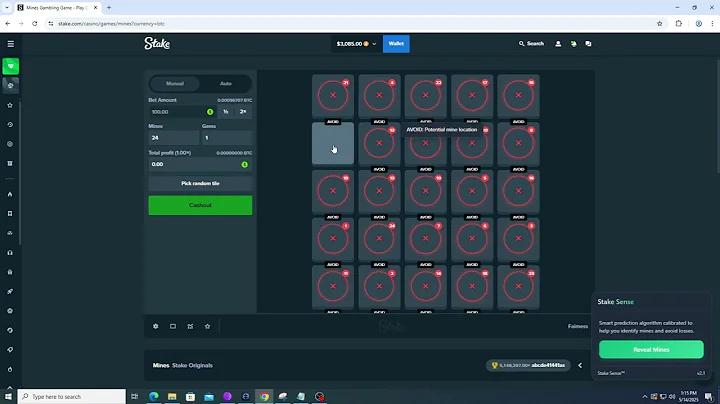Switch to Manual betting tab

[x=175, y=84]
